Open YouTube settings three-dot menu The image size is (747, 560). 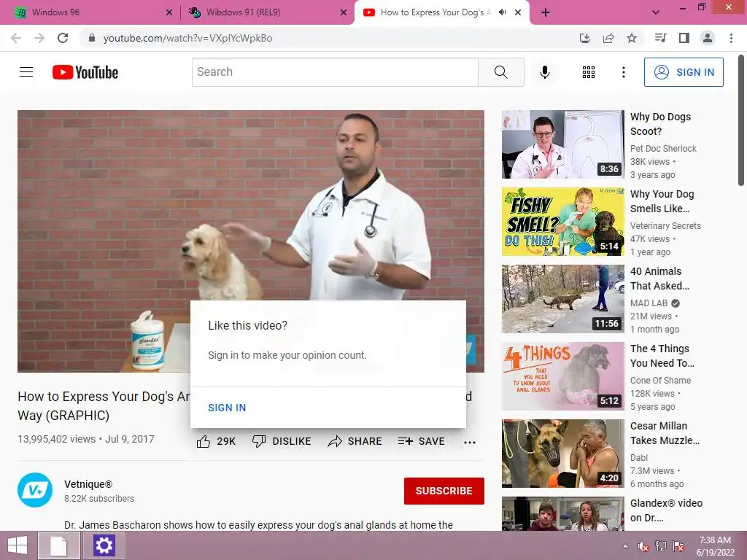623,72
